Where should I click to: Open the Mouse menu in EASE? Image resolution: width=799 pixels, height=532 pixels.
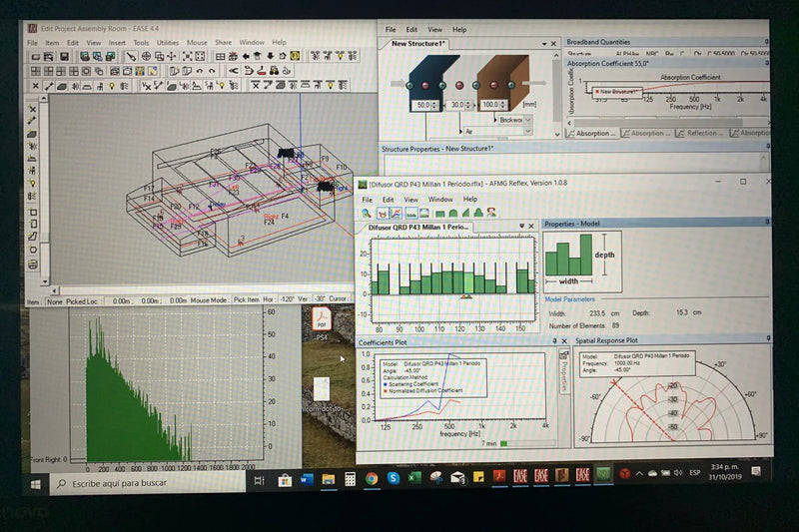point(197,43)
